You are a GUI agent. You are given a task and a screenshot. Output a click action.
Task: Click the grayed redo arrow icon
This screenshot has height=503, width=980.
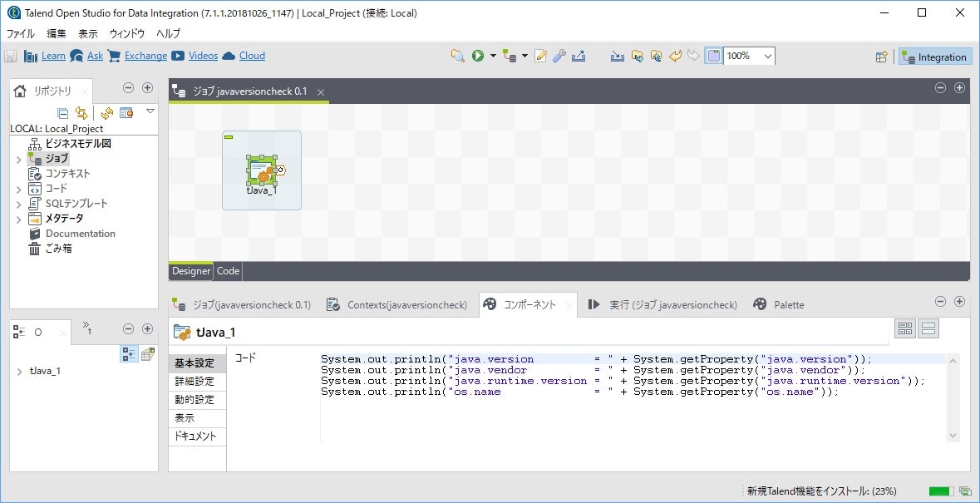click(693, 57)
